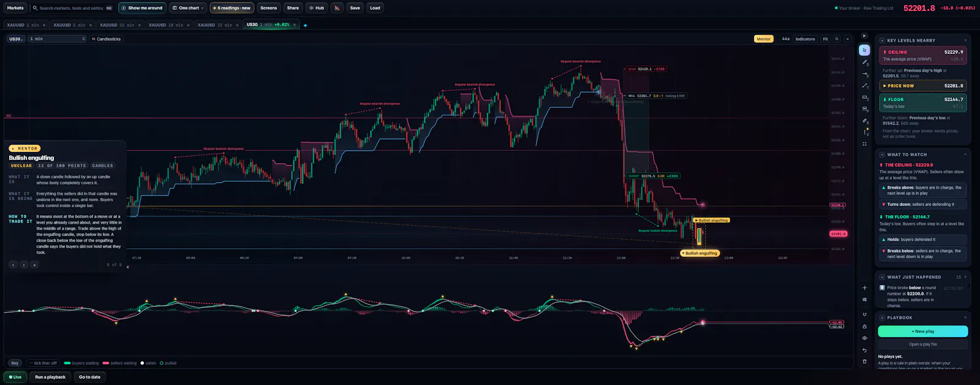Open the Screens menu

click(x=268, y=8)
